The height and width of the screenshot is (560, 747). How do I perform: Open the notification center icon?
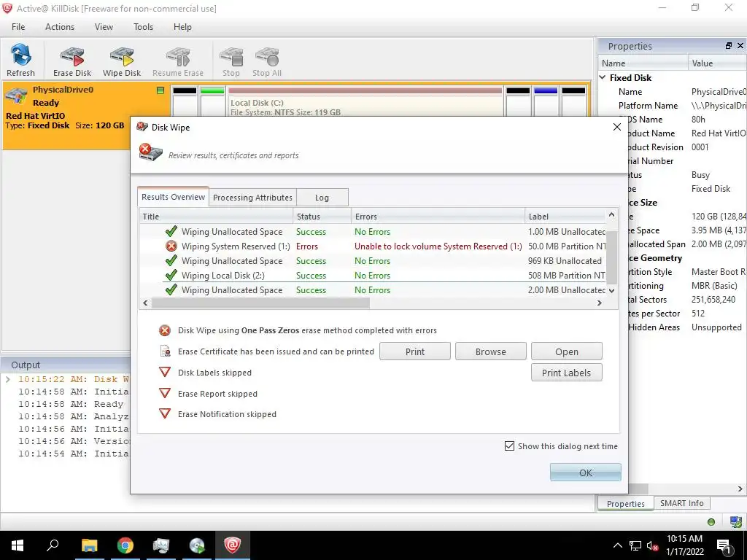[724, 545]
